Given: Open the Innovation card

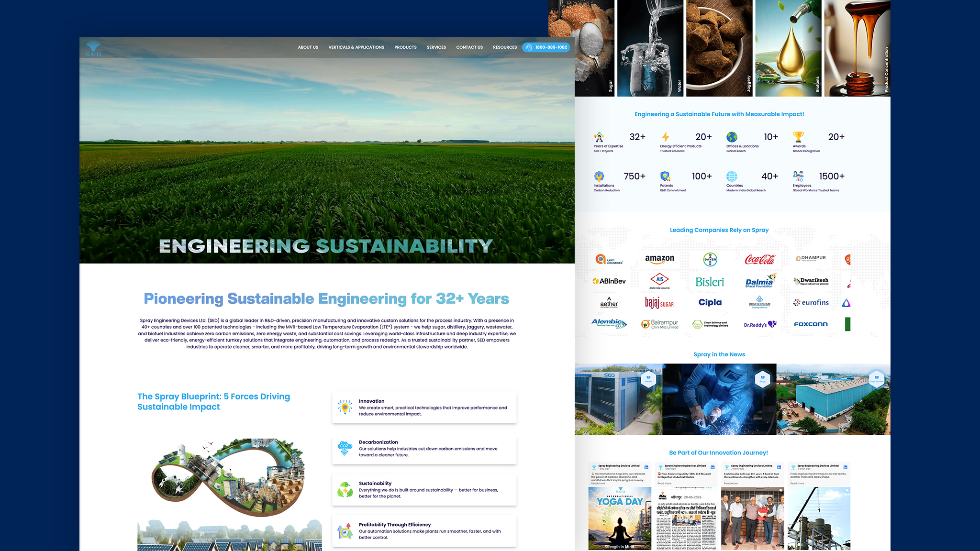Looking at the screenshot, I should [424, 408].
